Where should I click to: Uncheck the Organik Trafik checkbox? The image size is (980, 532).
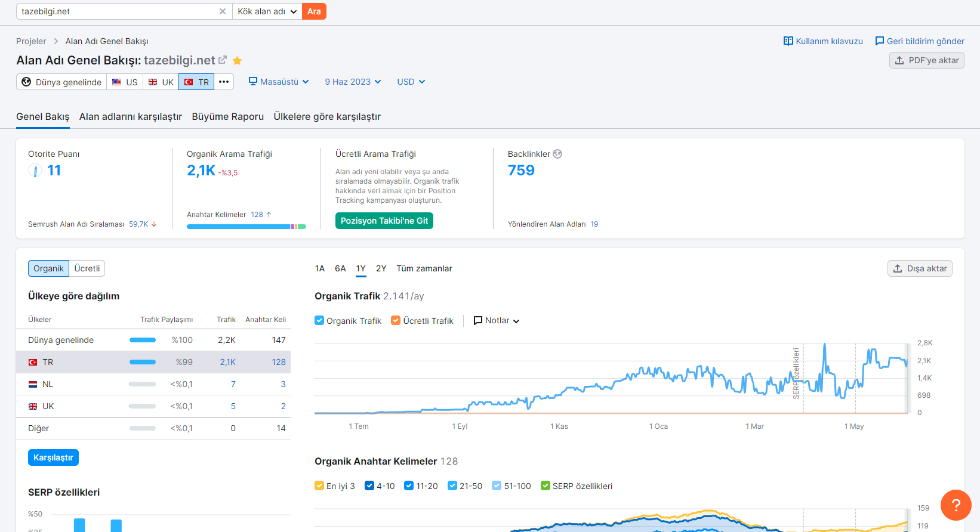319,320
